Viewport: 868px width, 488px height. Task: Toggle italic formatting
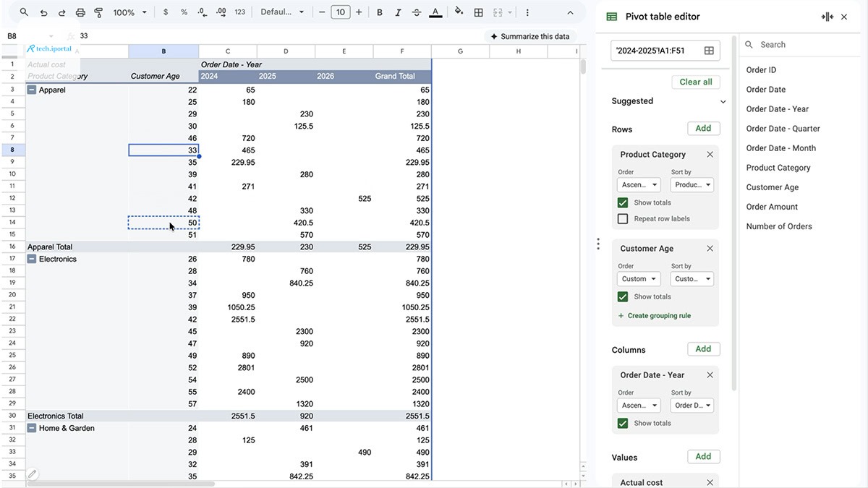(398, 12)
